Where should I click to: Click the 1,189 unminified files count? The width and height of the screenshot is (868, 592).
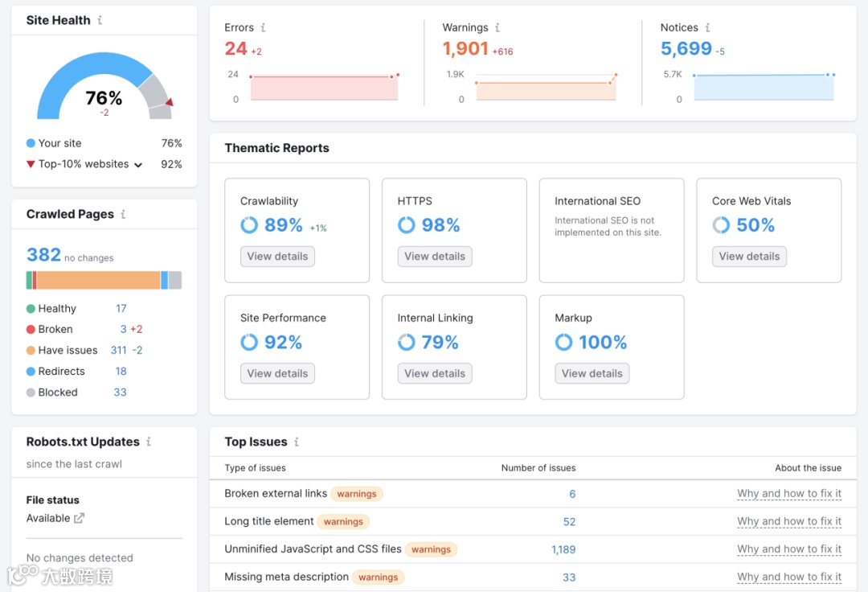coord(563,549)
